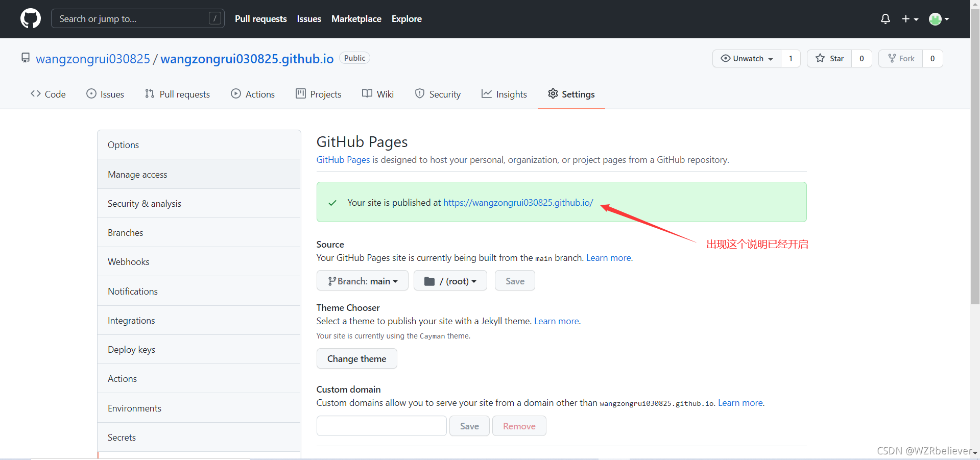This screenshot has width=980, height=460.
Task: Switch to the Insights tab
Action: pyautogui.click(x=504, y=94)
